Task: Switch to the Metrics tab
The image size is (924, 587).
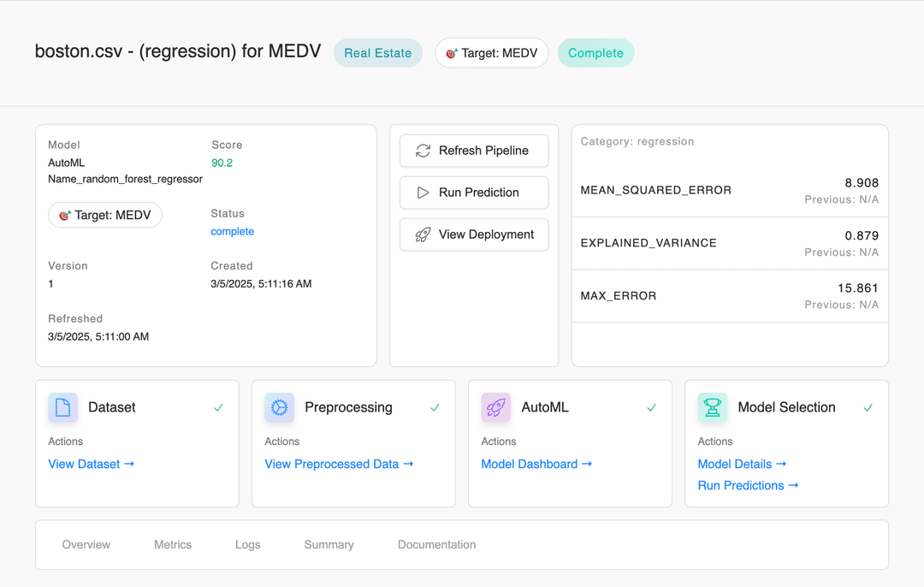Action: pyautogui.click(x=173, y=544)
